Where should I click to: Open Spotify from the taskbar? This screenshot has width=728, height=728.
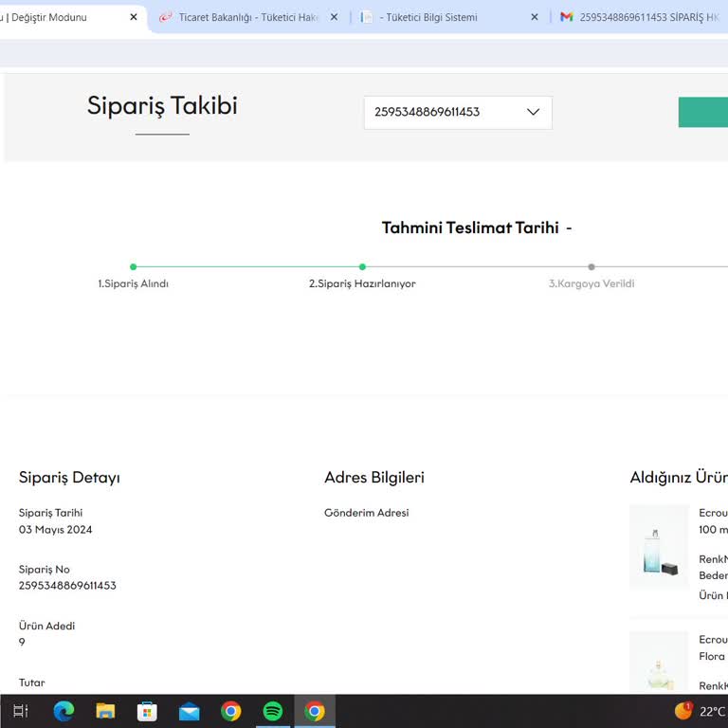coord(273,711)
